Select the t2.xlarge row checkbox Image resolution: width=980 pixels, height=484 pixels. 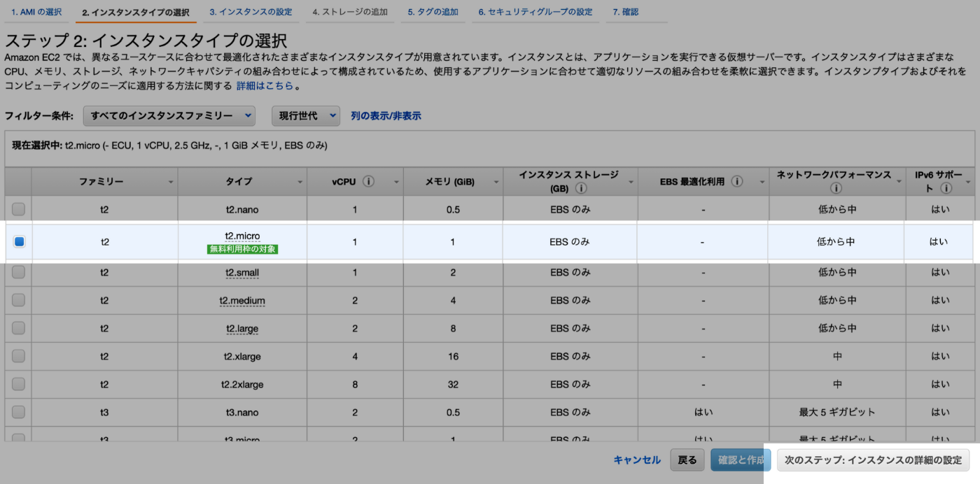(18, 356)
